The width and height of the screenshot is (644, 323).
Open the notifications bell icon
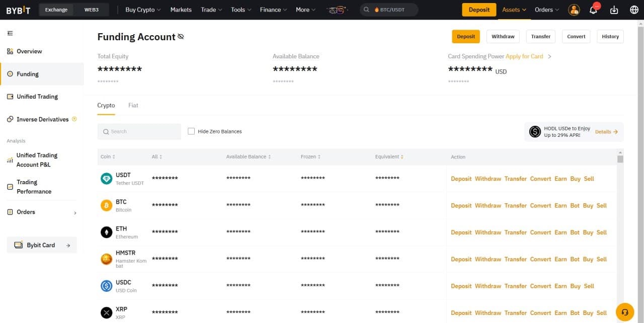(594, 10)
